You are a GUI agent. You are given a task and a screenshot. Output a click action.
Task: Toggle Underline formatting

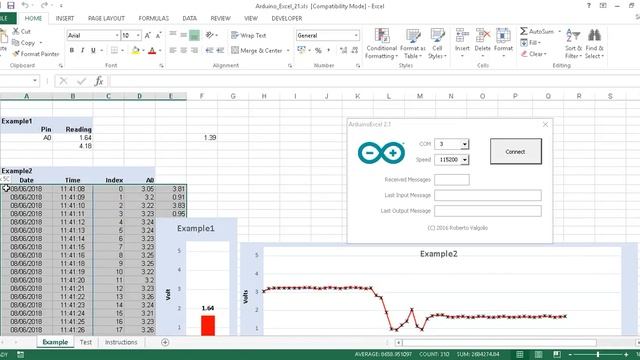coord(93,50)
